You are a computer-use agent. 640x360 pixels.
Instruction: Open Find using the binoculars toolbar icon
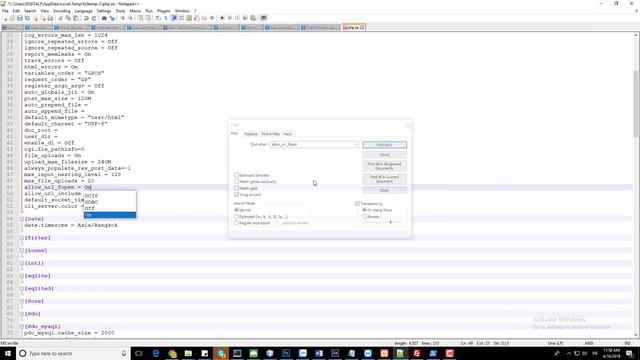click(104, 18)
